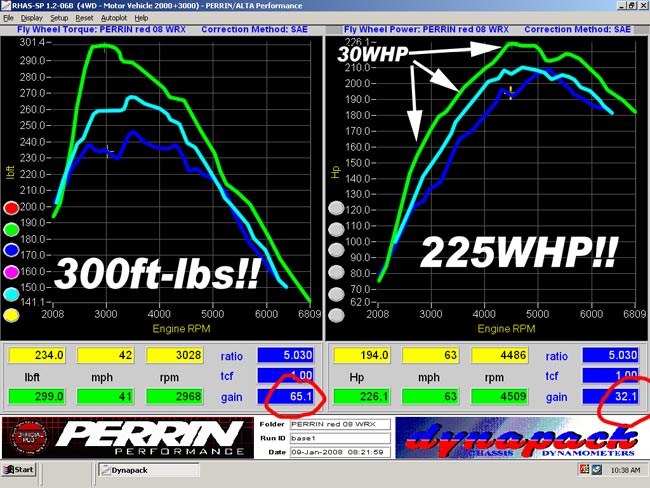Screen dimensions: 650x488
Task: Select the green 2968 rpm value
Action: (x=175, y=396)
